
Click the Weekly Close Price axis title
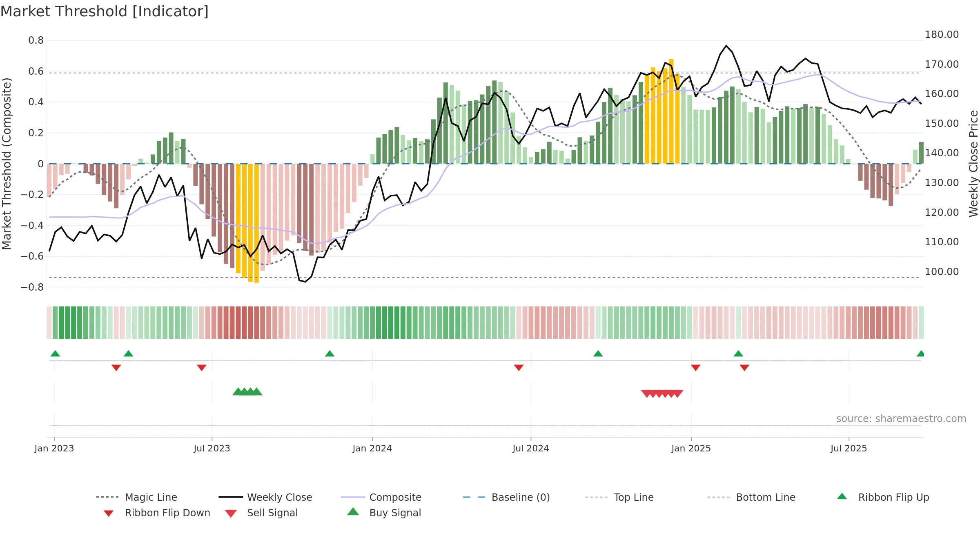[973, 164]
